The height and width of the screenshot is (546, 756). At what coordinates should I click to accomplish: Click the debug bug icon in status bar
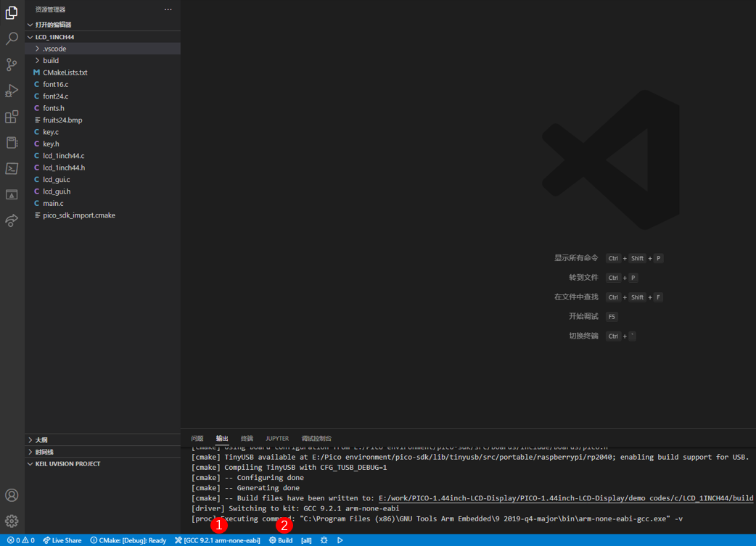(324, 540)
